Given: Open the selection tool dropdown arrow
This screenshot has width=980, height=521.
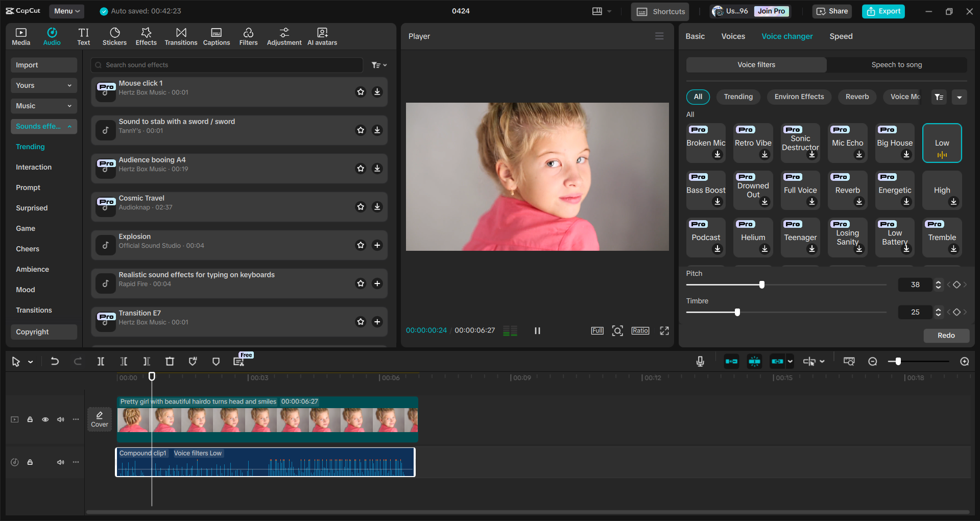Looking at the screenshot, I should tap(30, 362).
